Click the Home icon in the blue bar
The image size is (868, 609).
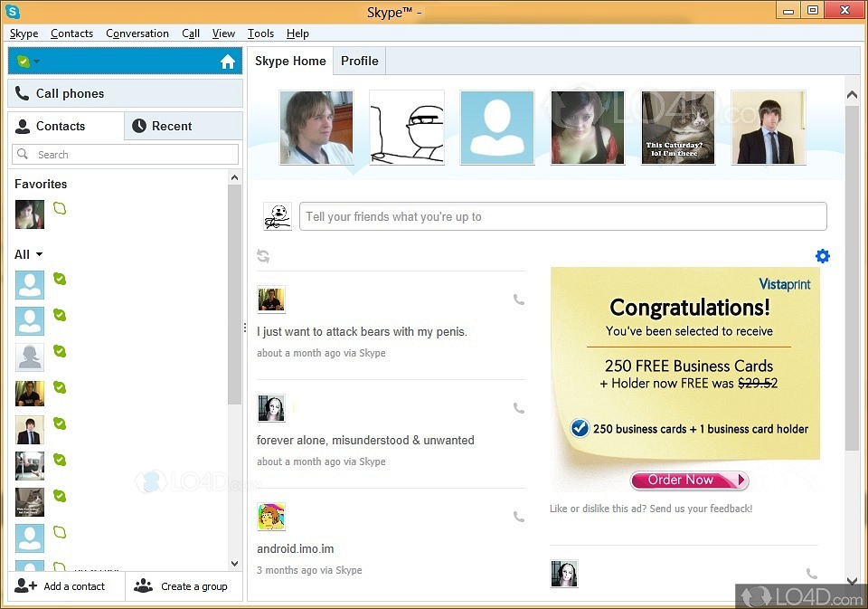pos(227,62)
